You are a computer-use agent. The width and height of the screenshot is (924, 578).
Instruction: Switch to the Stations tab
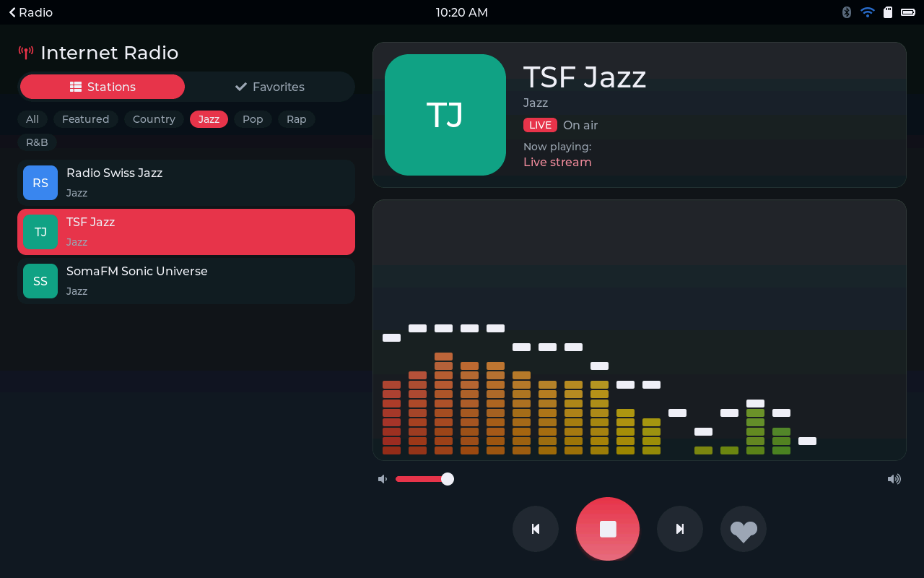(x=103, y=87)
